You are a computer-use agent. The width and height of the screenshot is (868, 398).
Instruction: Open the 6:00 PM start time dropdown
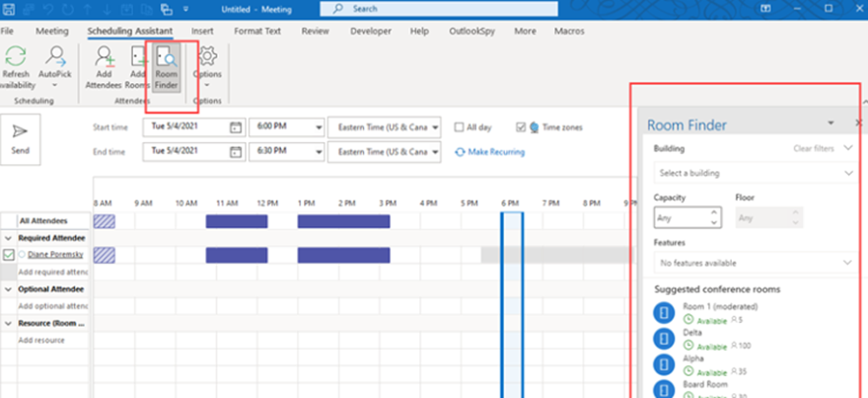click(319, 127)
